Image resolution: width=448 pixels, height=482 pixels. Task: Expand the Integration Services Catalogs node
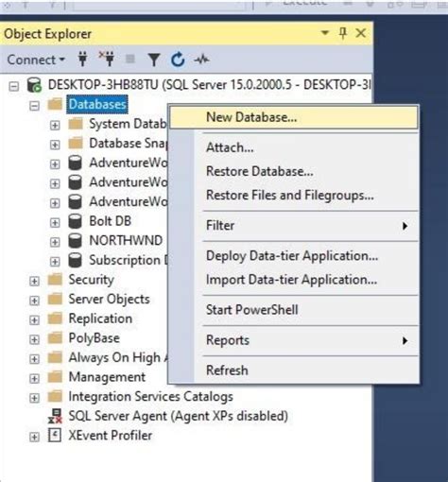[34, 398]
